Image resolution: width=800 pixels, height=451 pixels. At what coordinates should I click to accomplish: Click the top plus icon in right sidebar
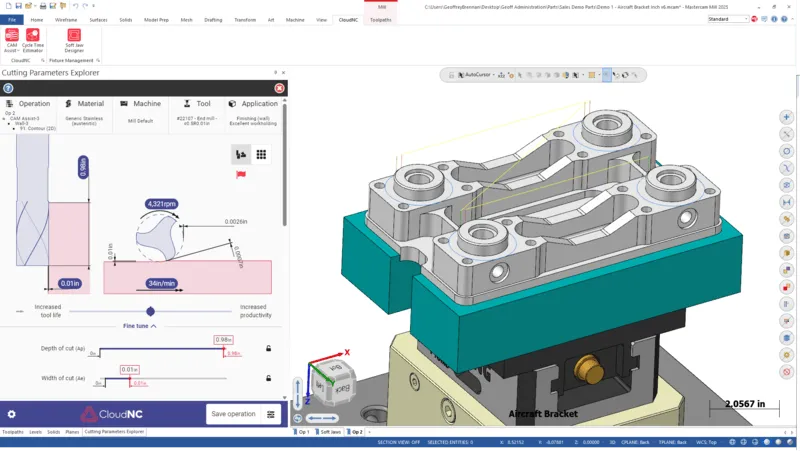[786, 117]
